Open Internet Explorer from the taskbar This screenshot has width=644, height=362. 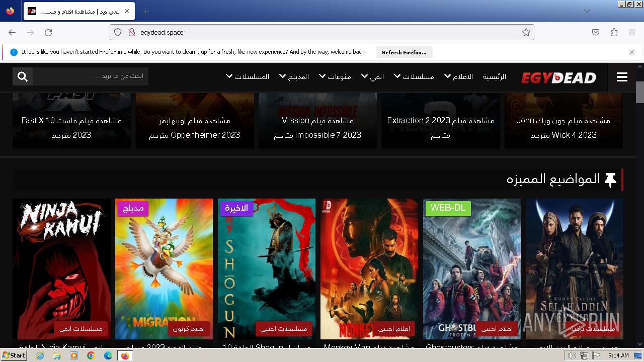tap(40, 355)
